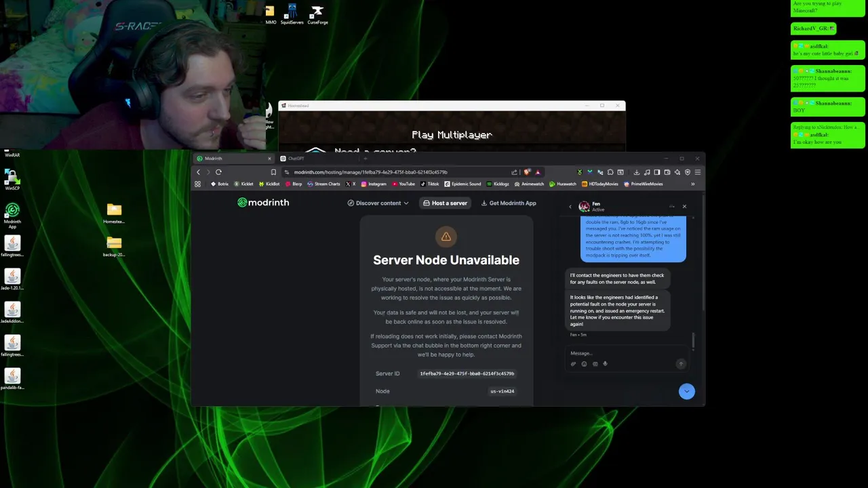Open the pandalib jar file on desktop
868x488 pixels.
click(12, 379)
